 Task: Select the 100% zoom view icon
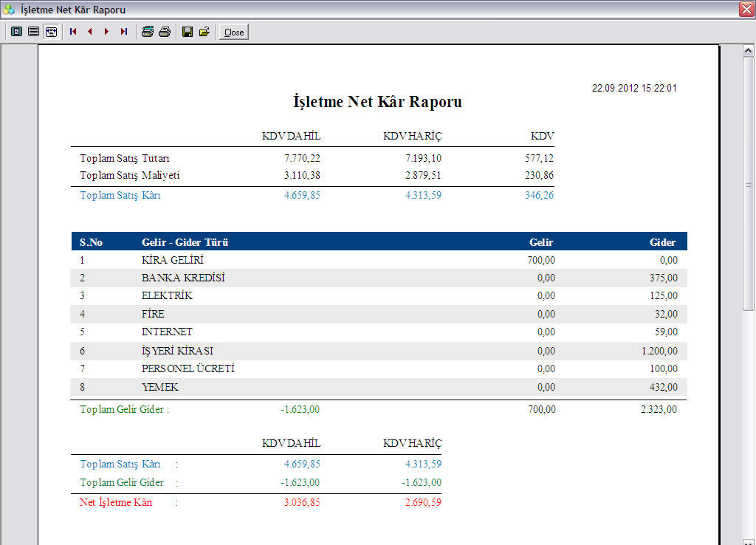coord(33,32)
